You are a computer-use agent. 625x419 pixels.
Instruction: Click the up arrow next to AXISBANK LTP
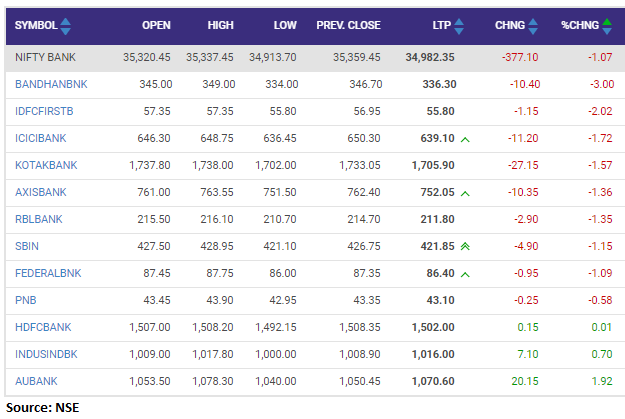tap(466, 193)
